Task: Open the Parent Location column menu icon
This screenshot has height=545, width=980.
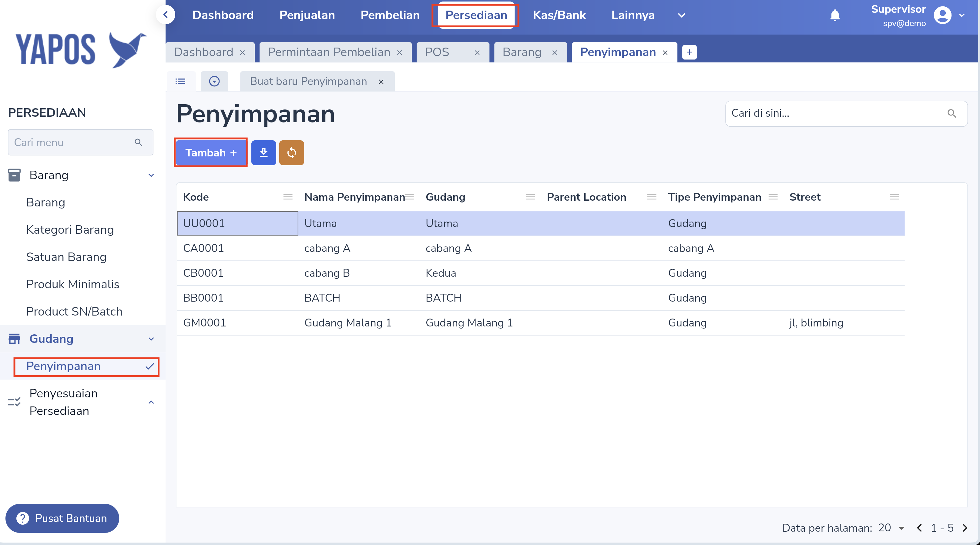Action: [652, 197]
